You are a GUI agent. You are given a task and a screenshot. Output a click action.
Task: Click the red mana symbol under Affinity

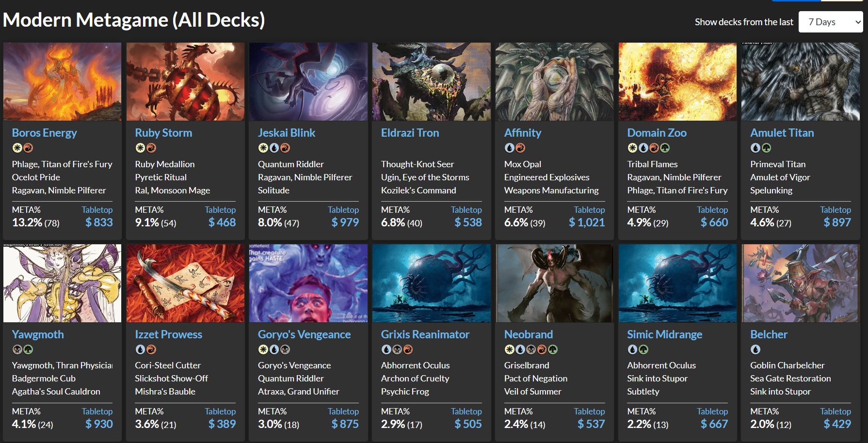[x=520, y=148]
